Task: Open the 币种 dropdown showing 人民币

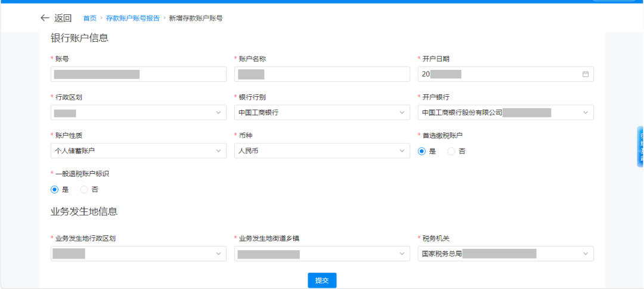Action: [x=322, y=151]
